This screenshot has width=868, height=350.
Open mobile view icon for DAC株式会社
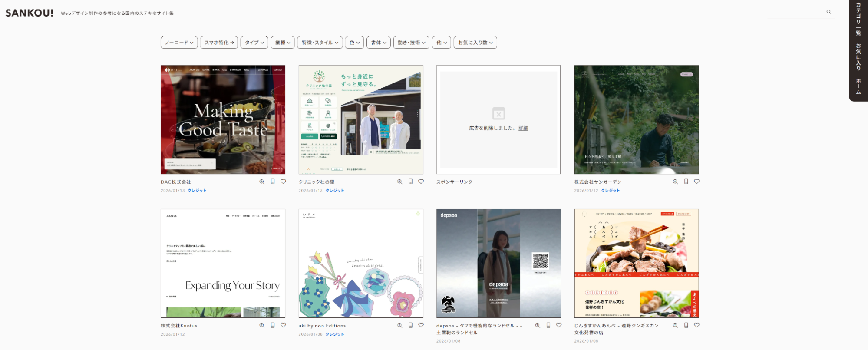(273, 182)
